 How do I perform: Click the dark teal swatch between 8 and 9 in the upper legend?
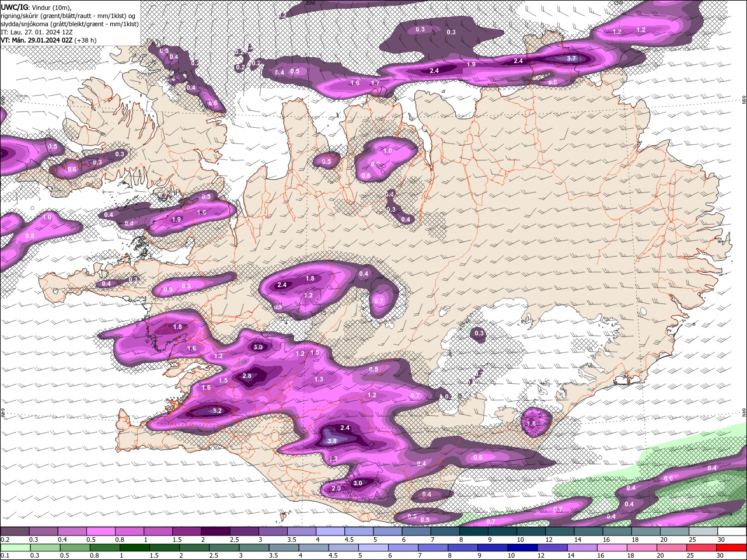pyautogui.click(x=473, y=531)
